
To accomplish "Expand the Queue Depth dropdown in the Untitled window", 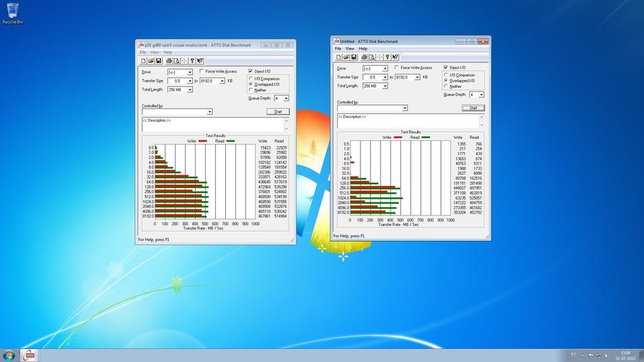I will [481, 95].
